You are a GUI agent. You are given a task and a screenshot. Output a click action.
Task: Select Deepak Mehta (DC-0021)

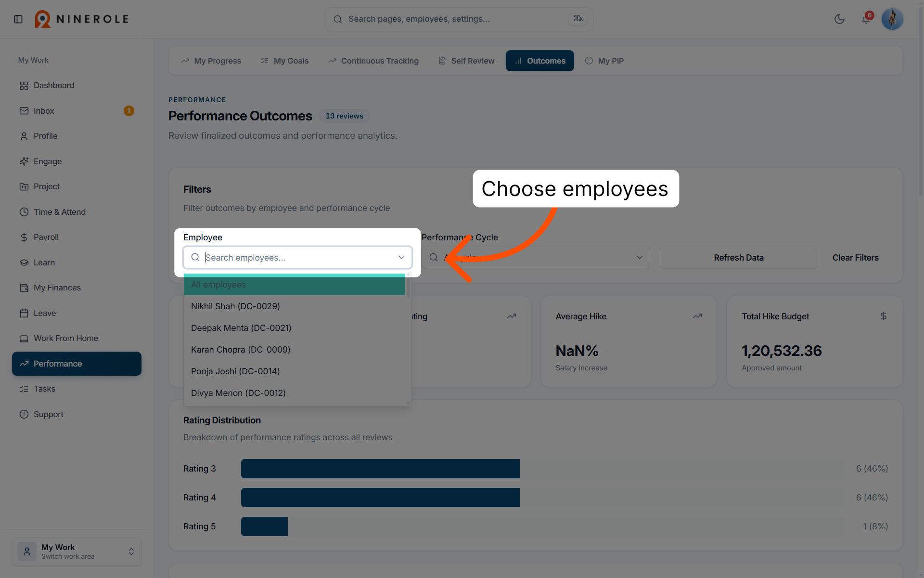(x=295, y=328)
